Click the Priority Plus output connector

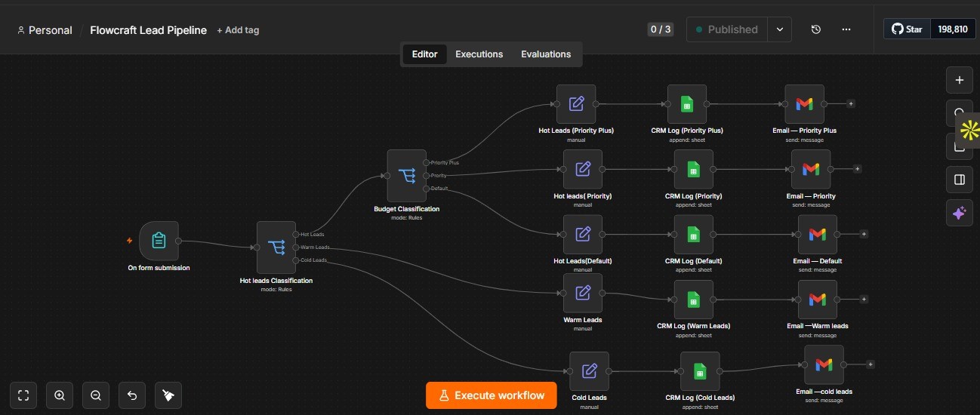tap(427, 162)
